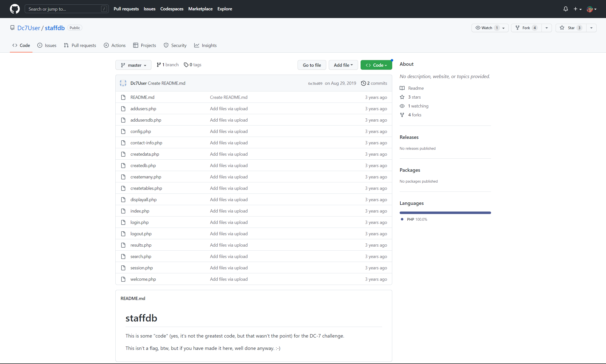Click the commit history clock icon
Screen dimensions: 606x364
[x=363, y=83]
